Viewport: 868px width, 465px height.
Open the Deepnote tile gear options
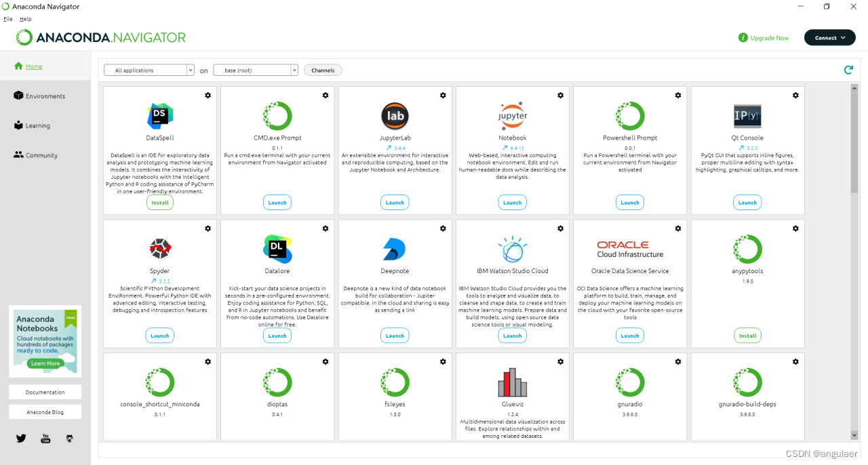click(443, 228)
